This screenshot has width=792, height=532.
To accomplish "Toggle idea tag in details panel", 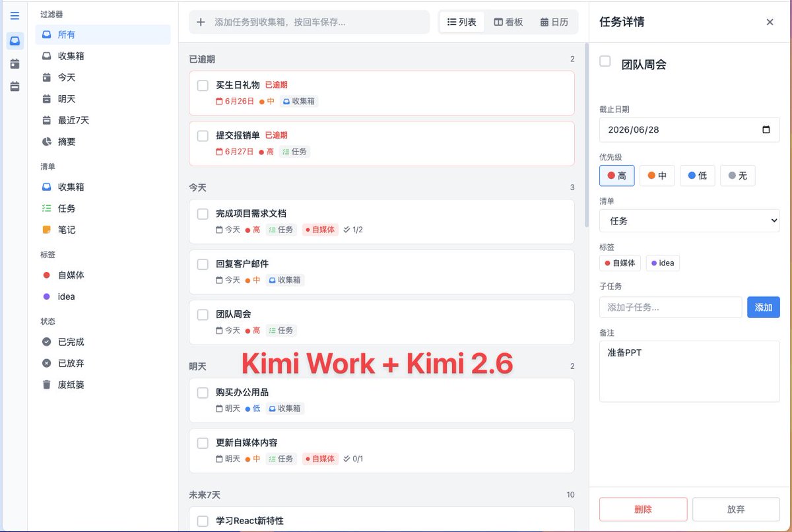I will [662, 263].
